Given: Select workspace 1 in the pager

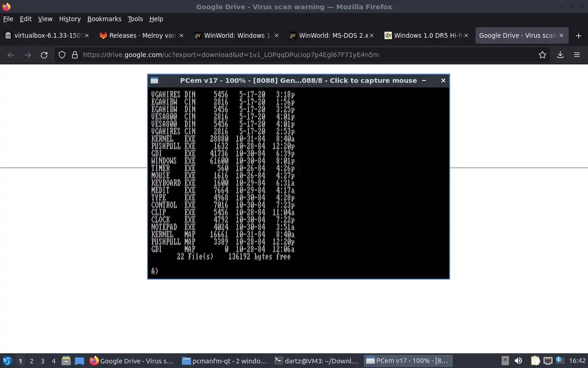Looking at the screenshot, I should [20, 361].
